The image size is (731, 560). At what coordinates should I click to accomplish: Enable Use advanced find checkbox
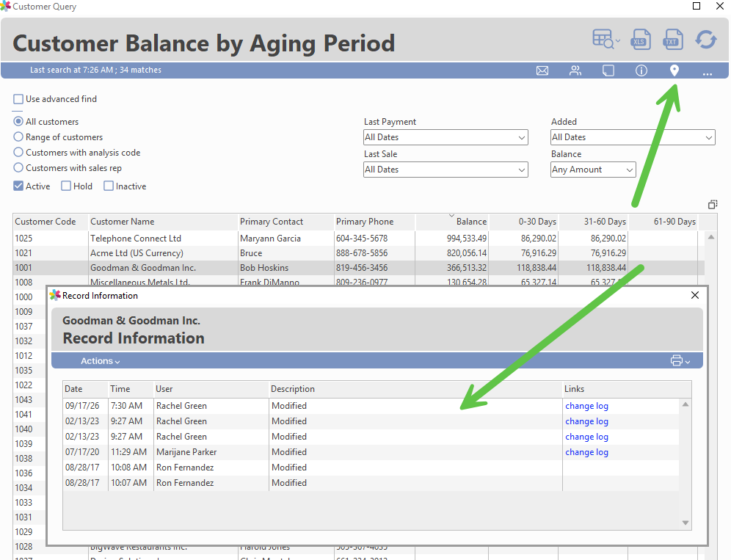(18, 99)
